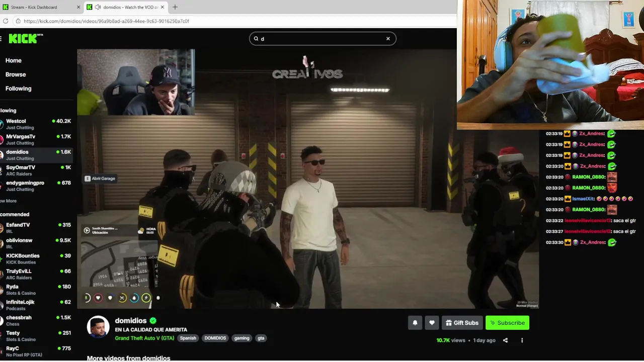
Task: Click the Kick logo
Action: (26, 39)
